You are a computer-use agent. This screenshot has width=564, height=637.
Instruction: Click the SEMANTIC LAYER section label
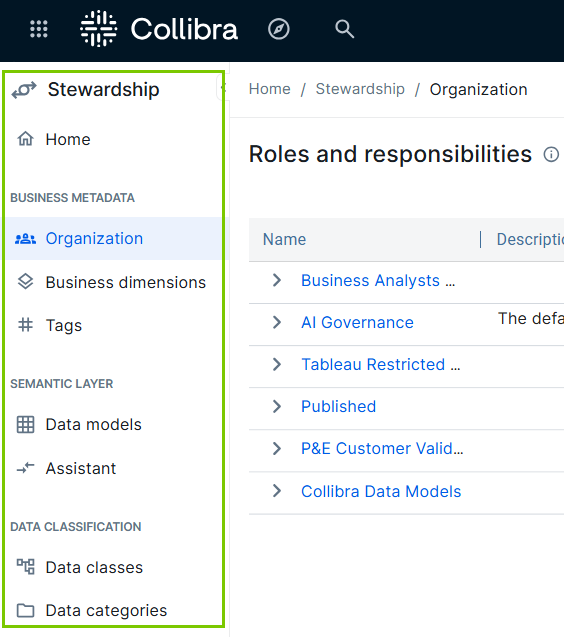click(x=61, y=384)
